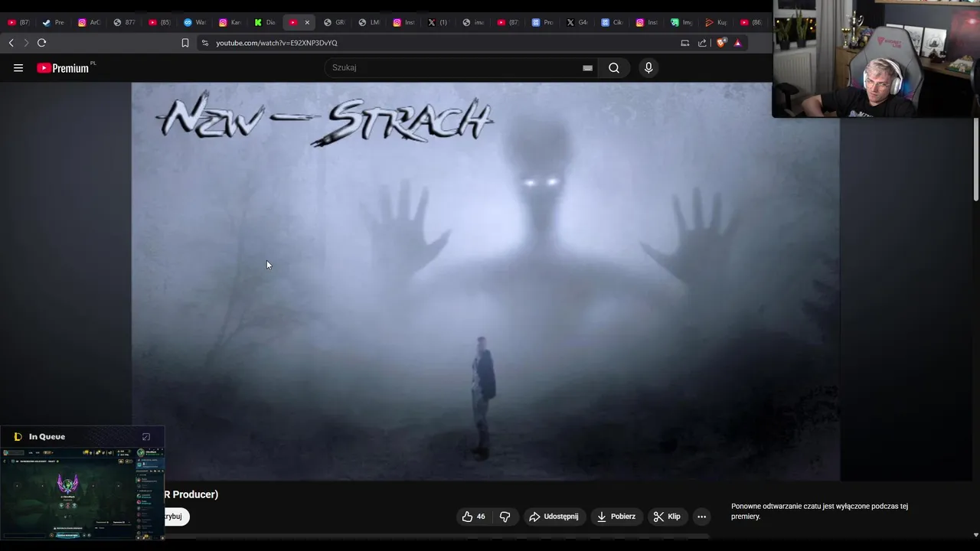The image size is (980, 551).
Task: Go to YouTube Premium home logo
Action: click(63, 68)
